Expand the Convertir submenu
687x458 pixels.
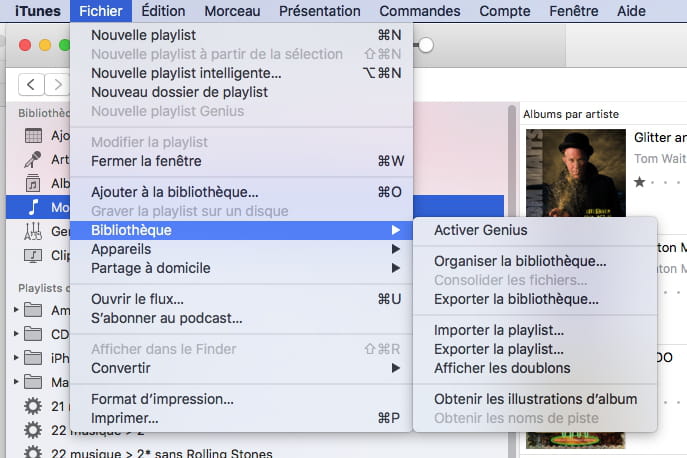pyautogui.click(x=241, y=368)
